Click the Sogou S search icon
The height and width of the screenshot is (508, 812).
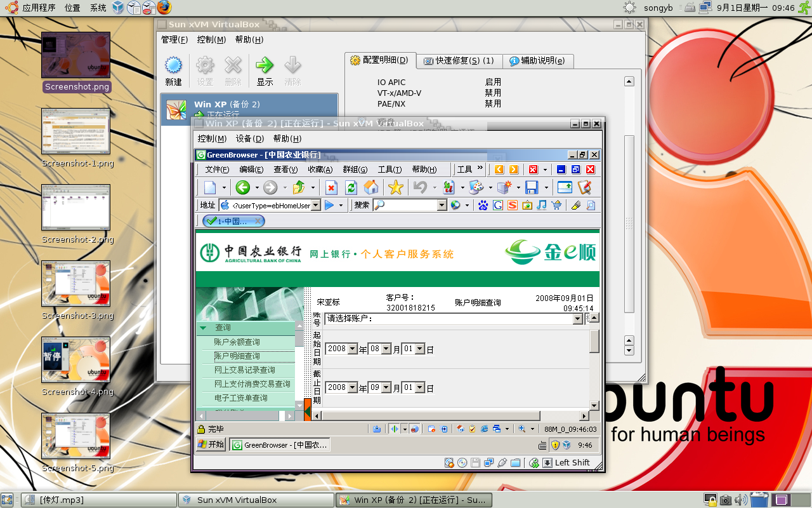click(512, 205)
